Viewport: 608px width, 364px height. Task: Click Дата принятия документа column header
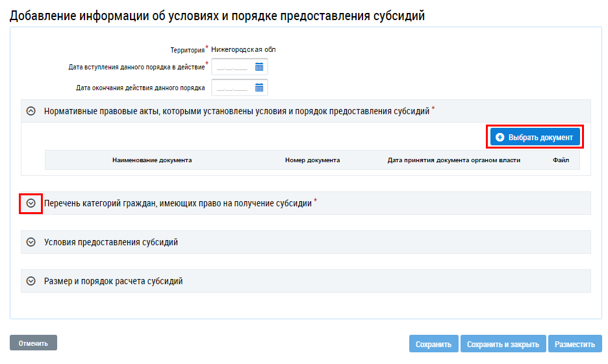pyautogui.click(x=453, y=160)
